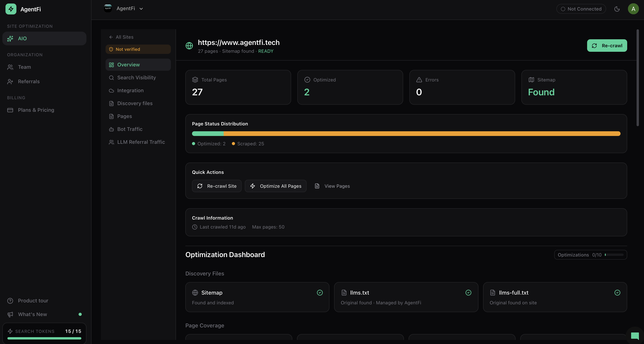Click the Product tour question mark icon
Screen dimensions: 644x344
[x=10, y=300]
